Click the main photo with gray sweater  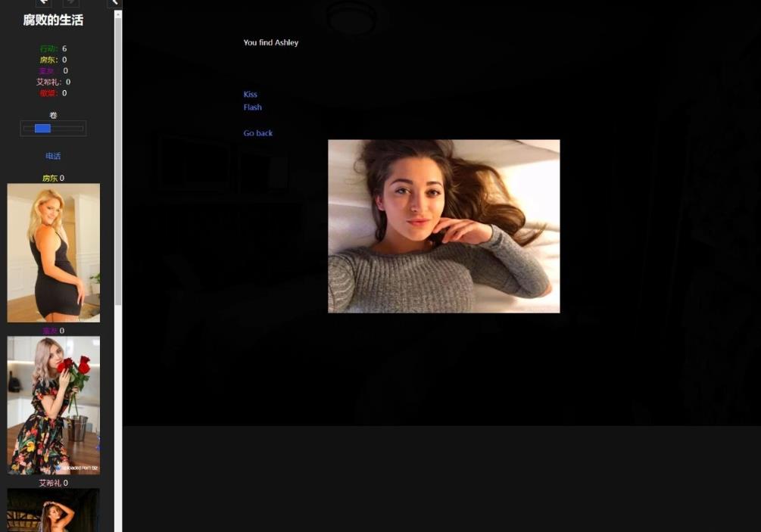coord(444,226)
